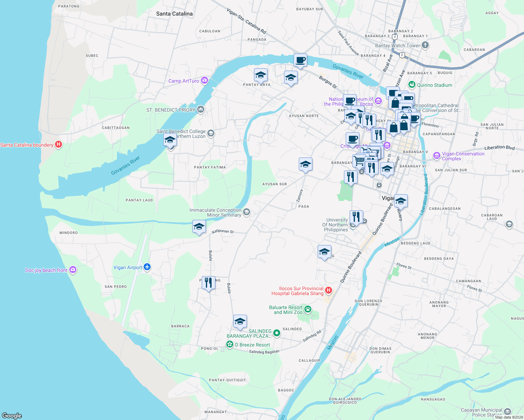Click the Quirino Stadium label
524x420 pixels.
point(435,85)
